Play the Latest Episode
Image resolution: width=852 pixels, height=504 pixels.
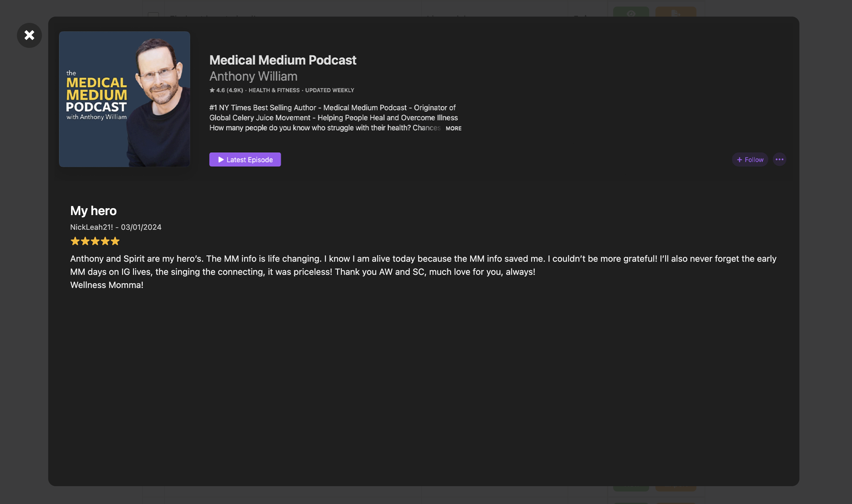(x=245, y=160)
